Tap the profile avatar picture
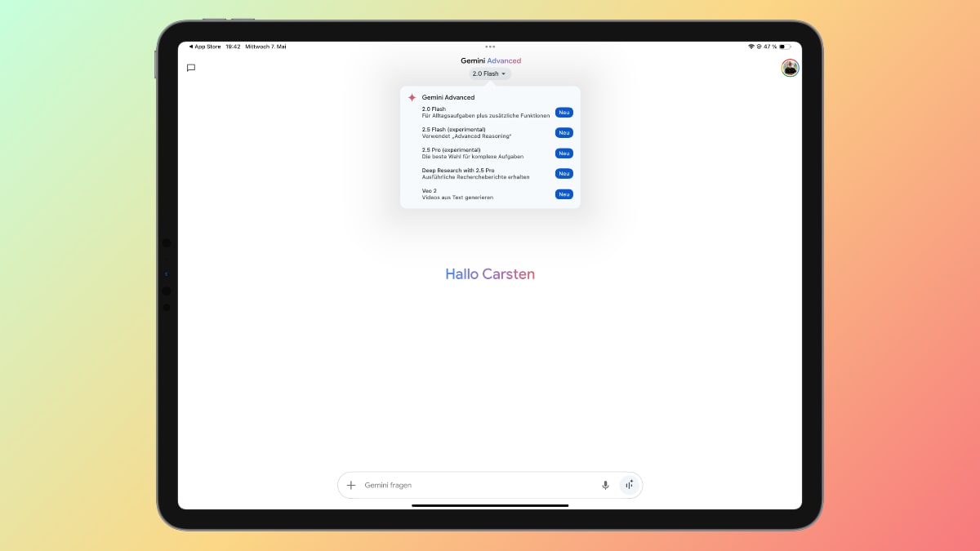The height and width of the screenshot is (551, 980). 790,68
